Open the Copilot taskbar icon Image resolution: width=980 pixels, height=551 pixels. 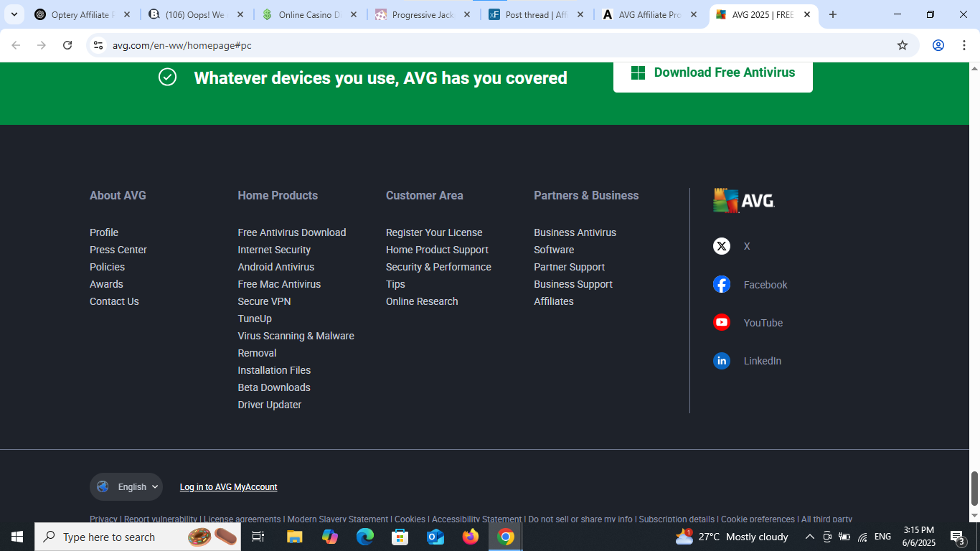(x=330, y=537)
